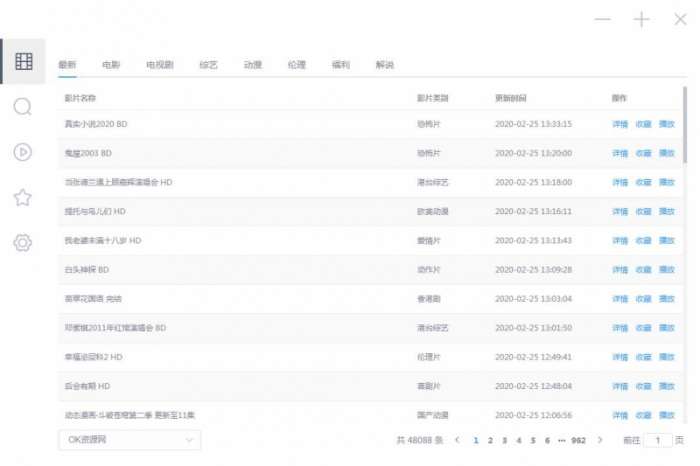Go to page 5 of results
This screenshot has height=466, width=700.
pos(533,441)
